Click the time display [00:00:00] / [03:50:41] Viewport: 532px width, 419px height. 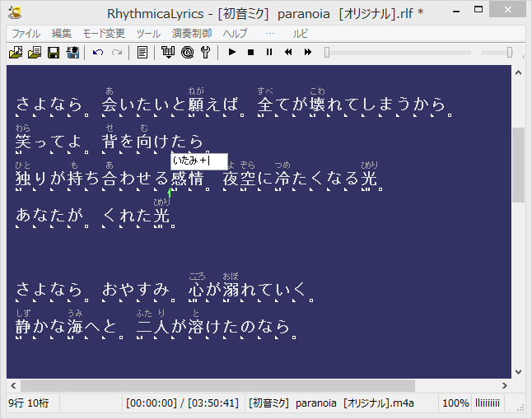tap(182, 403)
